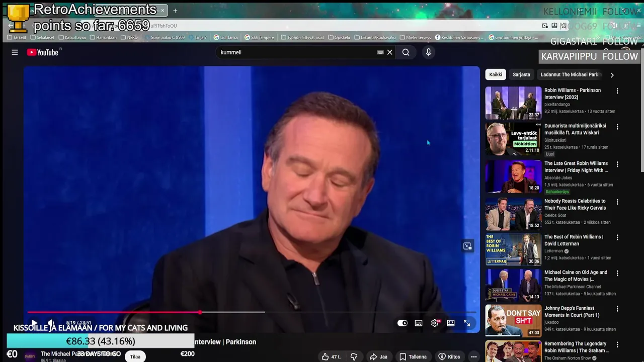Click the magnifier search button
The image size is (644, 362).
click(406, 52)
